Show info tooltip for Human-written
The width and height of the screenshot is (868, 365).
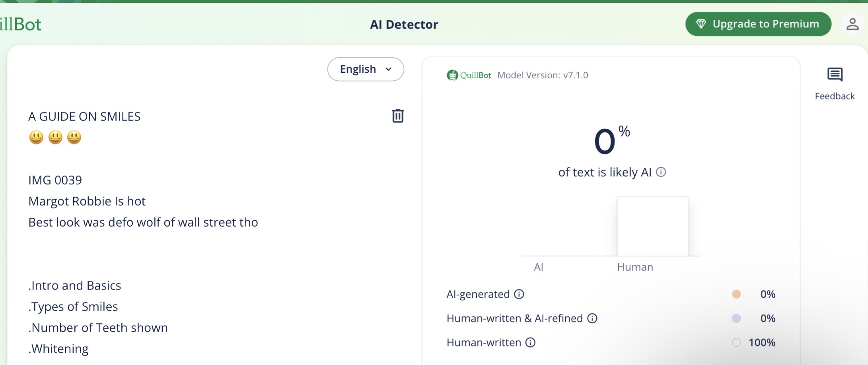coord(530,343)
